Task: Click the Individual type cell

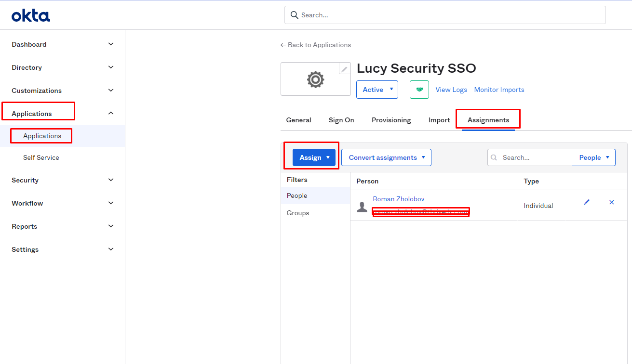Action: click(x=538, y=206)
